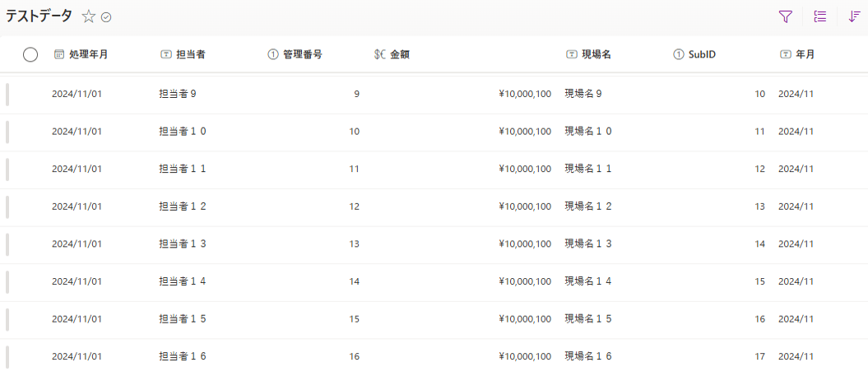The height and width of the screenshot is (376, 868).
Task: Click the currency icon in 金額 header
Action: (x=379, y=54)
